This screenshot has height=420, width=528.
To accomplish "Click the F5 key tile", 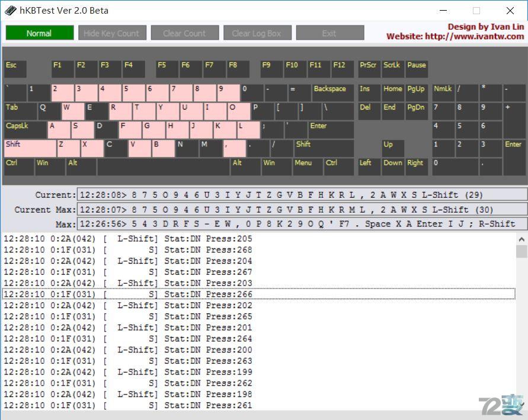I will pos(167,69).
